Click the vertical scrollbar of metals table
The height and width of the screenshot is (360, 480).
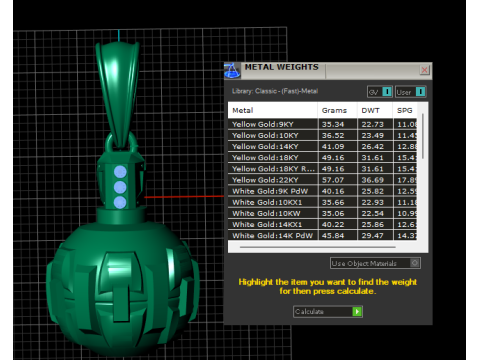point(423,137)
